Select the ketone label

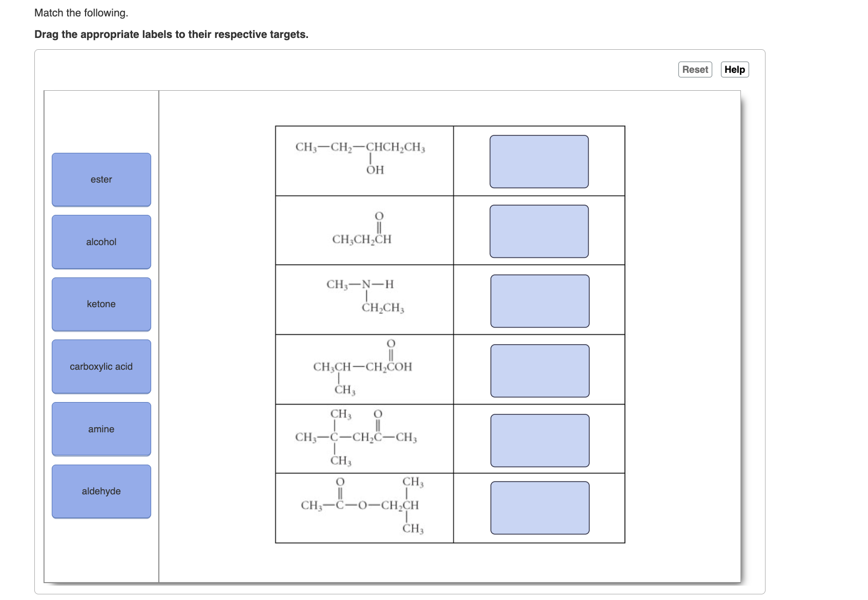click(101, 304)
